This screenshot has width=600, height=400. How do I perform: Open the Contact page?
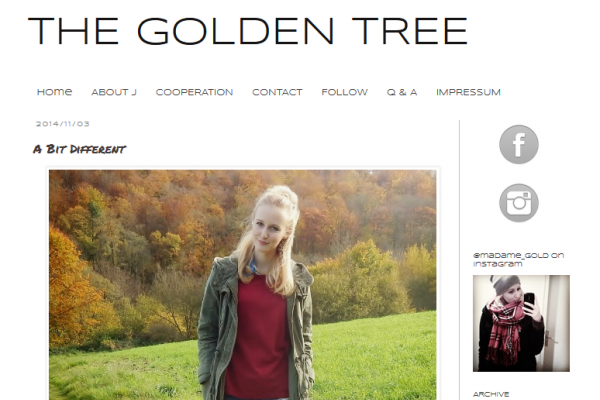pos(277,92)
